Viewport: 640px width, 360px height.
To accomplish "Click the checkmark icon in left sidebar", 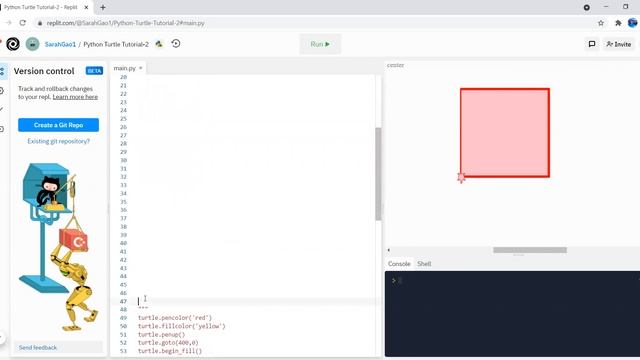I will [2, 109].
